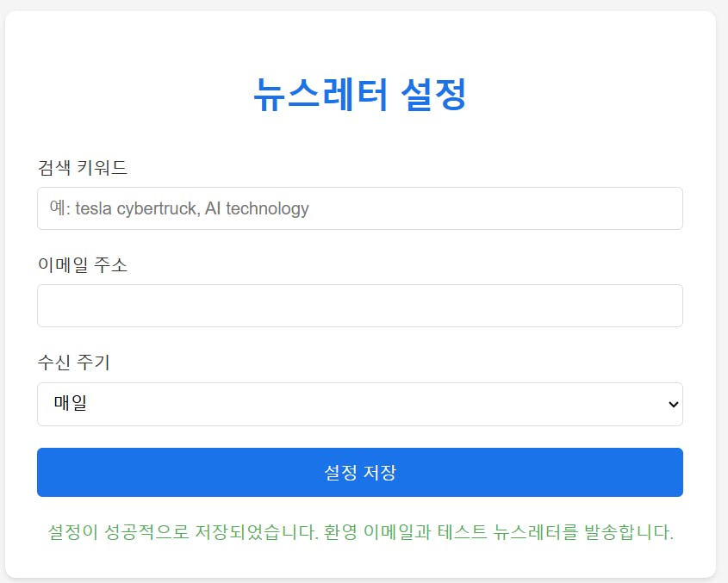Click the label above the email field

(82, 265)
